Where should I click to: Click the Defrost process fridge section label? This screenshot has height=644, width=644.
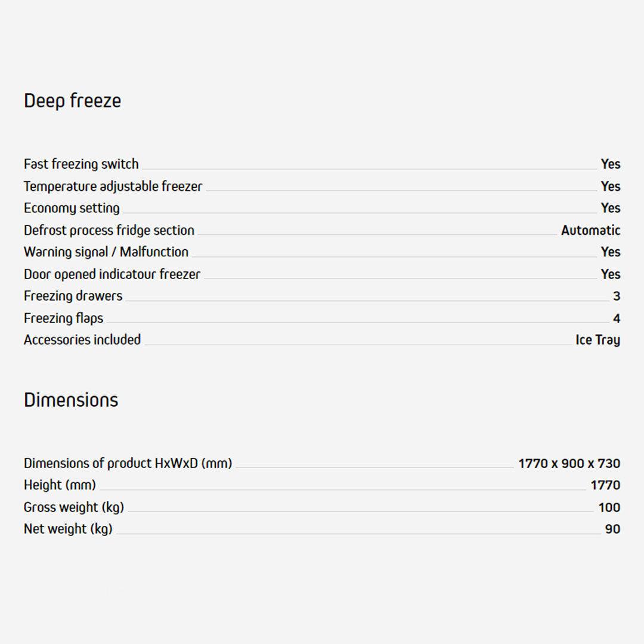[x=109, y=230]
